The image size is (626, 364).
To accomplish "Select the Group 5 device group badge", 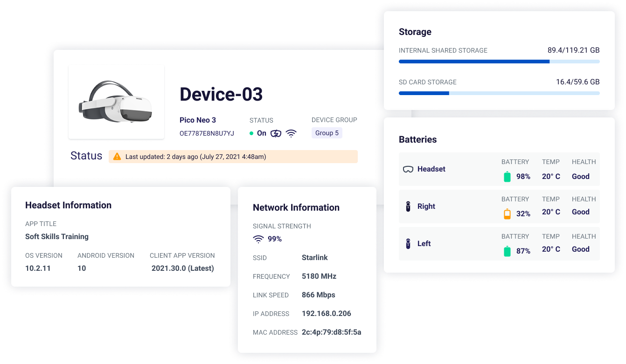I will (x=327, y=133).
